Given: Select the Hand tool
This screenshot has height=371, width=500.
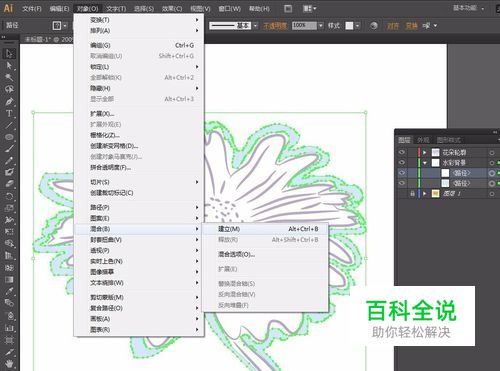Looking at the screenshot, I should coord(9,364).
